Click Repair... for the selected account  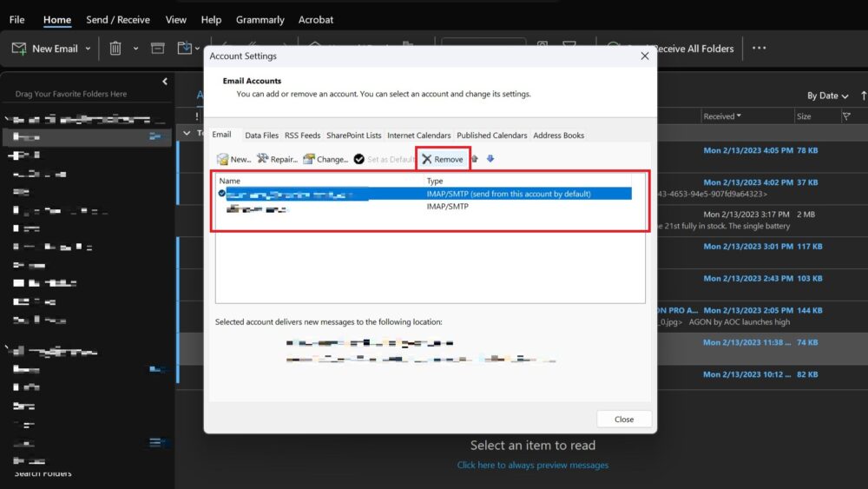[278, 160]
